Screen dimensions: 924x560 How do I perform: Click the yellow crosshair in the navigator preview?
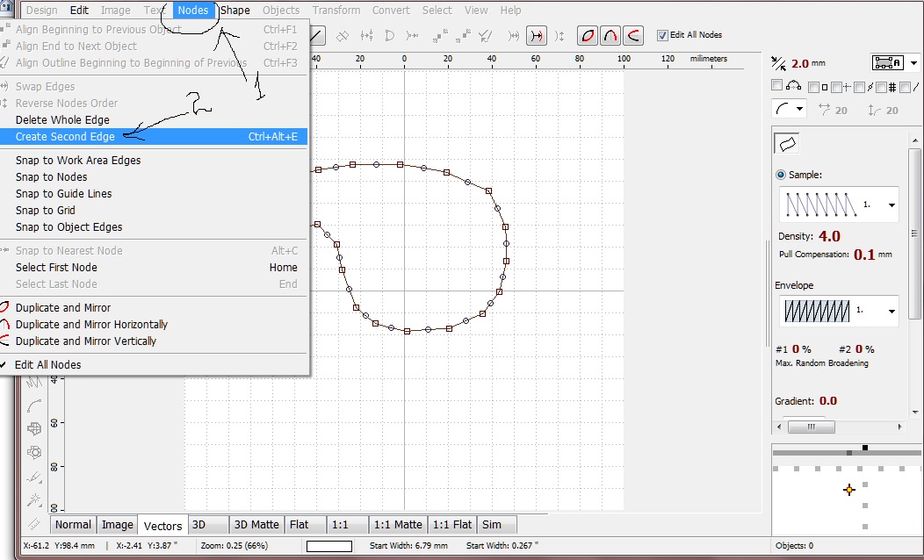[x=848, y=490]
